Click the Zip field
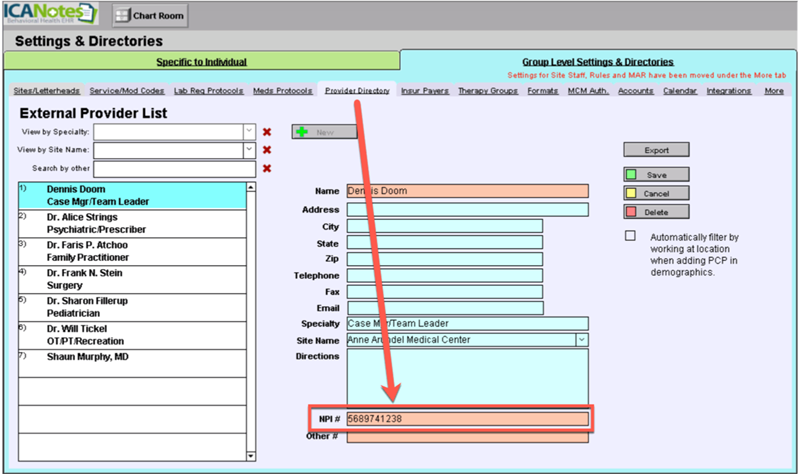Viewport: 800px width, 474px height. pyautogui.click(x=444, y=259)
